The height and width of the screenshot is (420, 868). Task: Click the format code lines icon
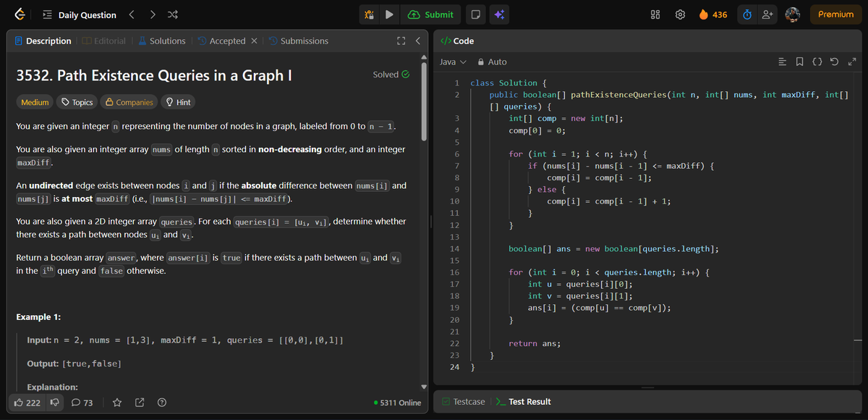(x=783, y=62)
